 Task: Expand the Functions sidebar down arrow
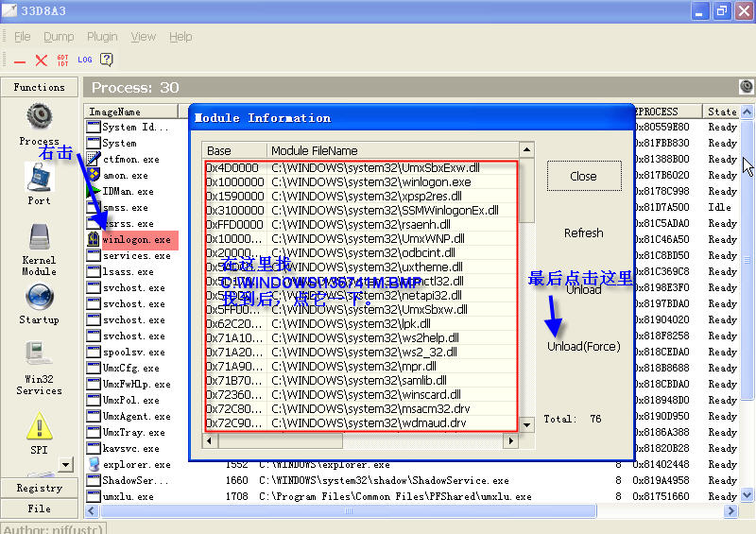click(65, 464)
